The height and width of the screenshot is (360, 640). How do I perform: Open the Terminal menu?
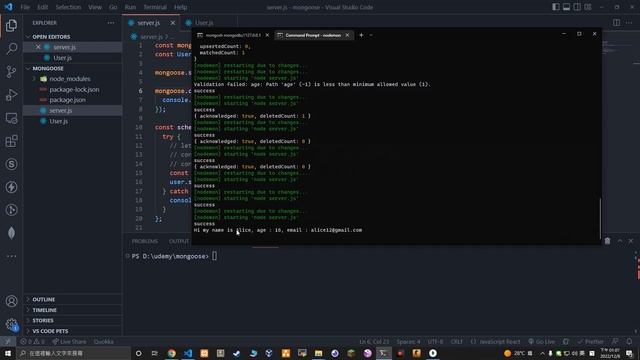click(x=155, y=7)
